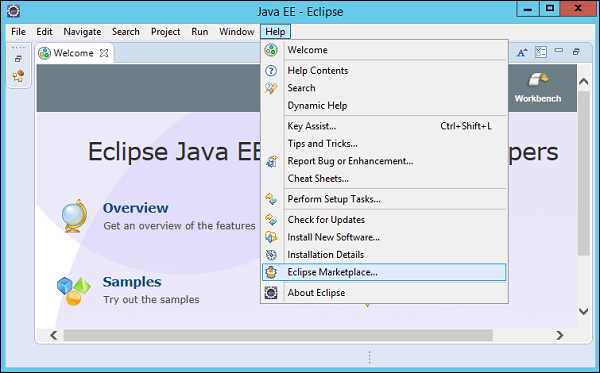Click the customize page icon
600x373 pixels.
coord(541,52)
